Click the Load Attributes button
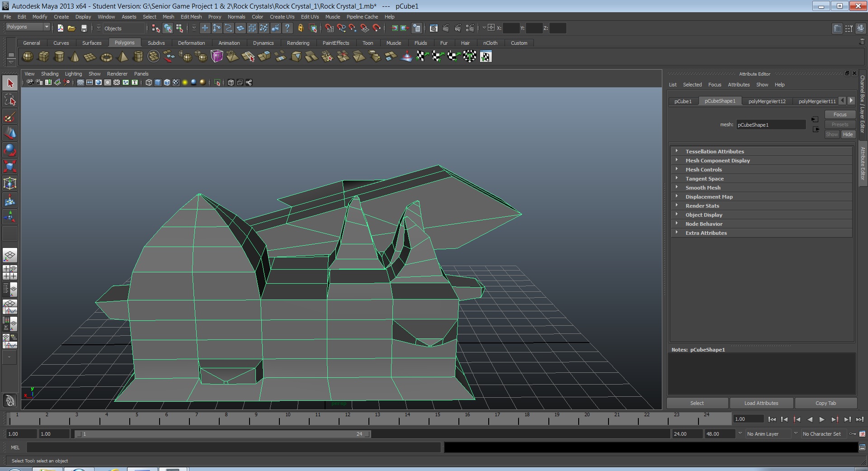This screenshot has height=471, width=868. click(x=761, y=403)
